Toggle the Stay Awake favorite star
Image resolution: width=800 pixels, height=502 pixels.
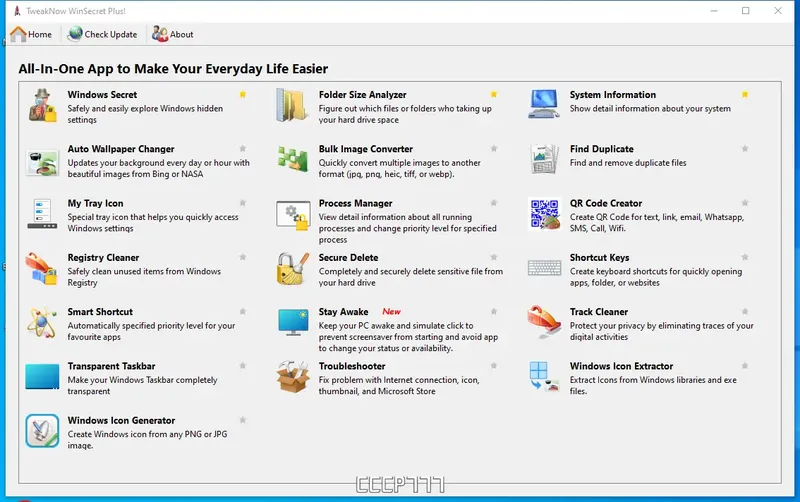(x=494, y=311)
